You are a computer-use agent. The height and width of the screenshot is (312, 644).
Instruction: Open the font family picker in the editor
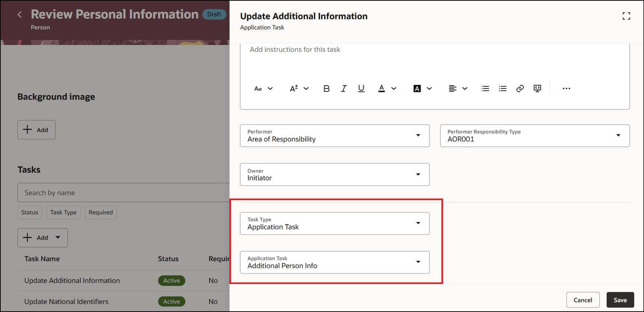click(x=258, y=88)
